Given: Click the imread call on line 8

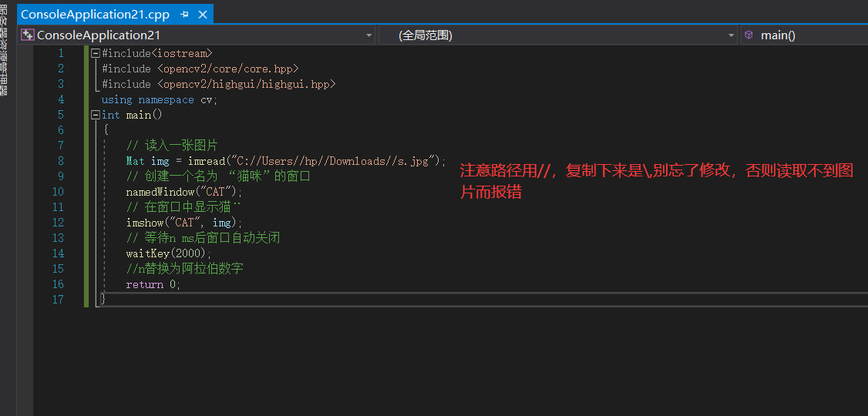Looking at the screenshot, I should (207, 161).
